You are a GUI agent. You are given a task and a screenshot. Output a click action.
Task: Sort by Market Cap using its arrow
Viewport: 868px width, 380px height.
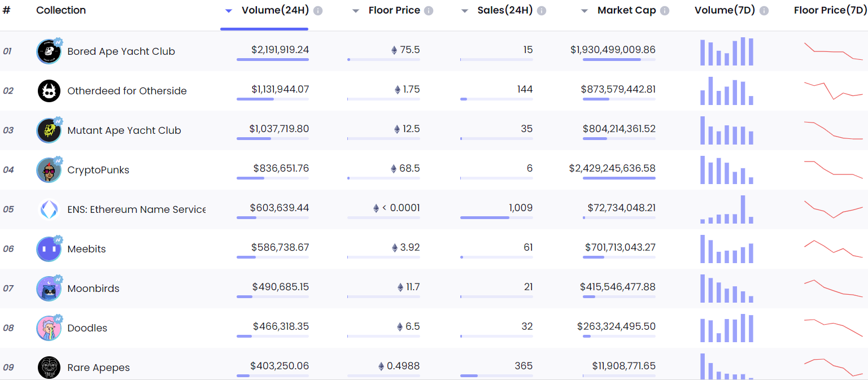point(585,11)
